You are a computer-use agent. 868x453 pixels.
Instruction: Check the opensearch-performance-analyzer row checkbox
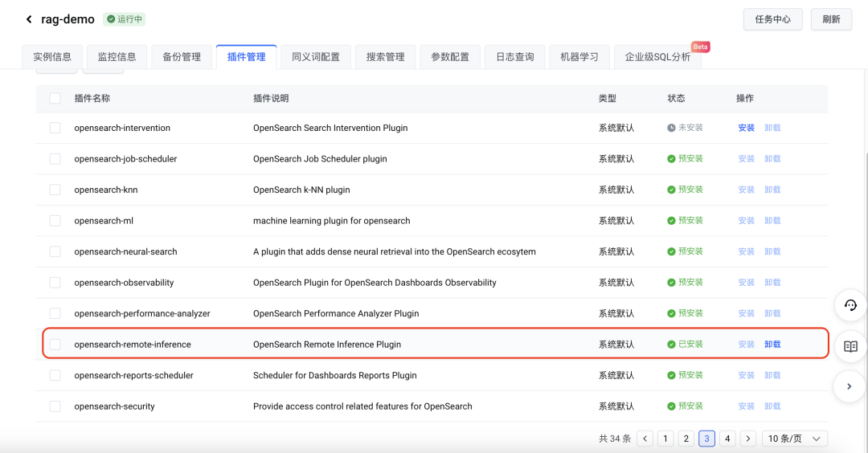pyautogui.click(x=55, y=313)
